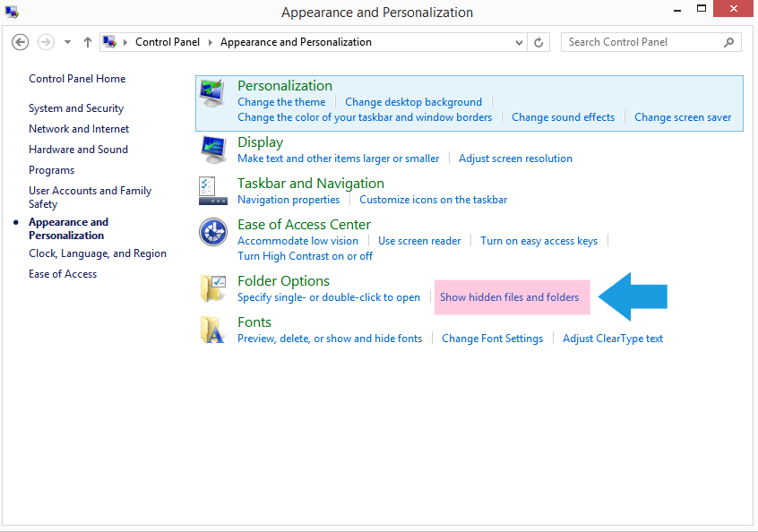The width and height of the screenshot is (758, 532).
Task: Open the Fonts heading
Action: [x=254, y=322]
